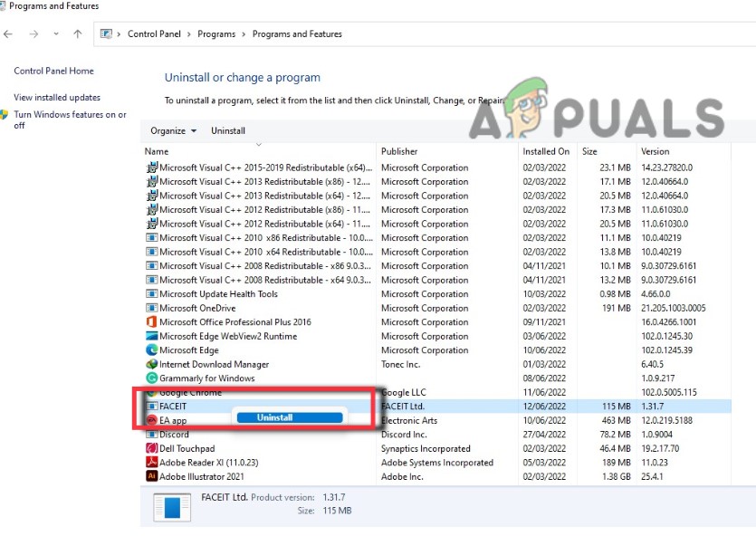
Task: Go back with the back arrow
Action: tap(8, 34)
